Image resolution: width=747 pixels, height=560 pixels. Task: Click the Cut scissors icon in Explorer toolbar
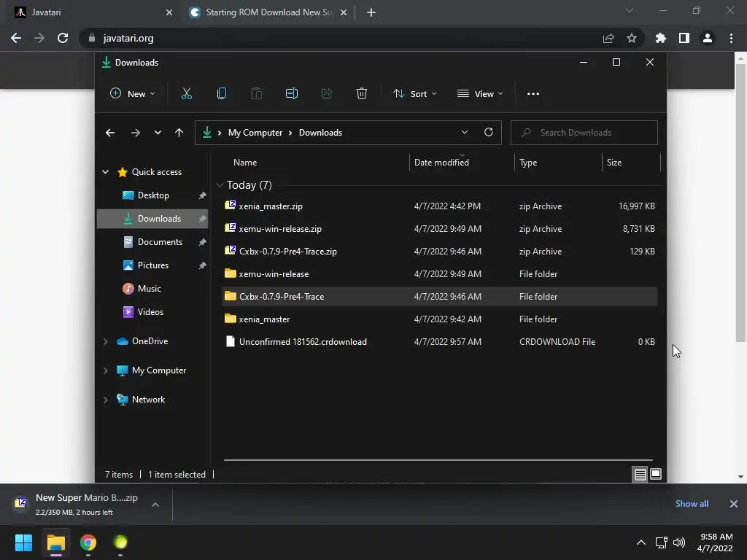(186, 94)
